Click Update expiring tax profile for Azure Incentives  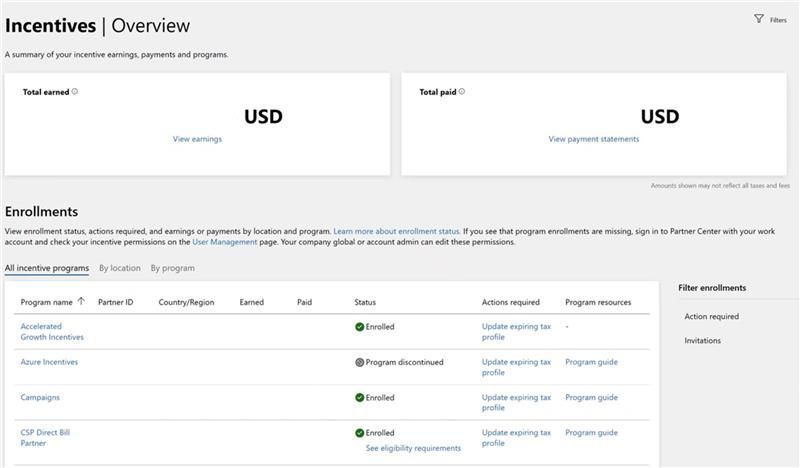tap(516, 367)
